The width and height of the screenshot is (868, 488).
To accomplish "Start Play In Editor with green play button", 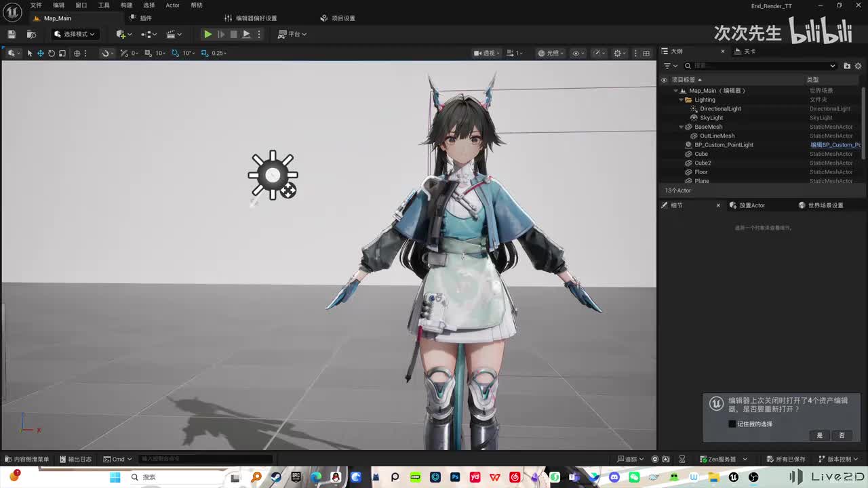I will 208,34.
